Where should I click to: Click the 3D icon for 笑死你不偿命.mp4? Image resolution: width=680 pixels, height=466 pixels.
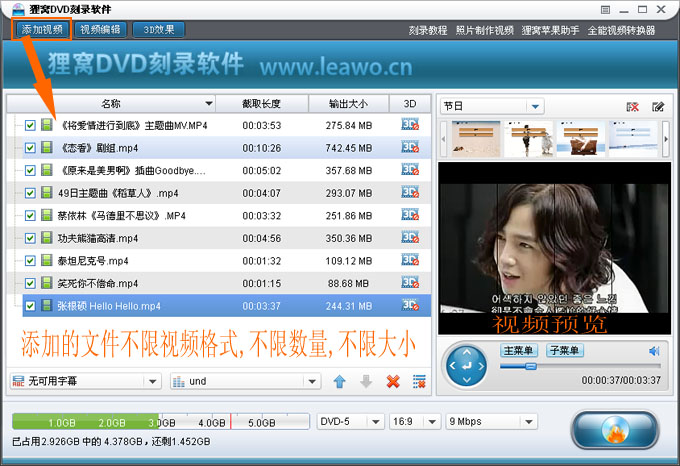pyautogui.click(x=410, y=282)
